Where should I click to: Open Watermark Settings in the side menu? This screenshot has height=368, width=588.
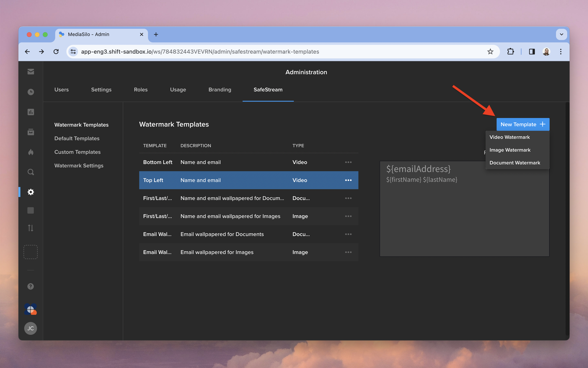[79, 166]
